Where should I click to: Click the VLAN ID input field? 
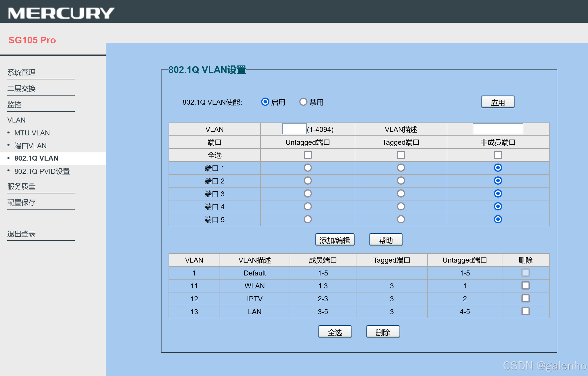tap(294, 129)
